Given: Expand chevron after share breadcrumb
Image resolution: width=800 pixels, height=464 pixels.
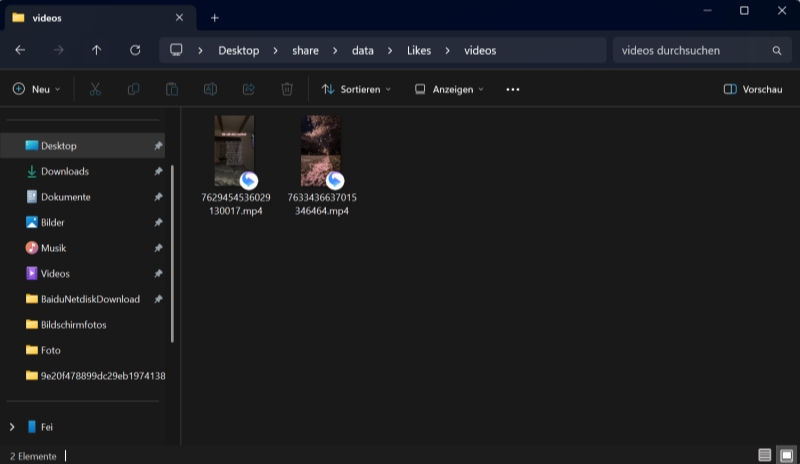Looking at the screenshot, I should pyautogui.click(x=335, y=51).
